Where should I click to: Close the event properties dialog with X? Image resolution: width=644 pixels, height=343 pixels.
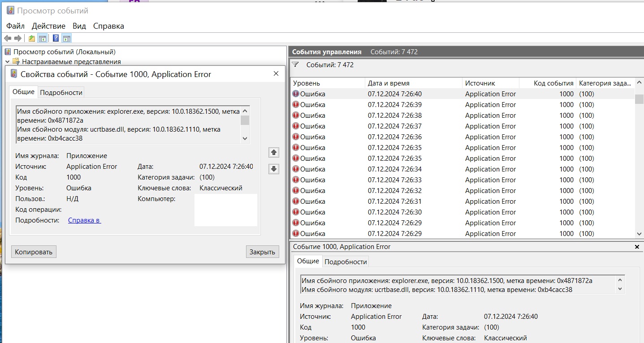pyautogui.click(x=276, y=74)
